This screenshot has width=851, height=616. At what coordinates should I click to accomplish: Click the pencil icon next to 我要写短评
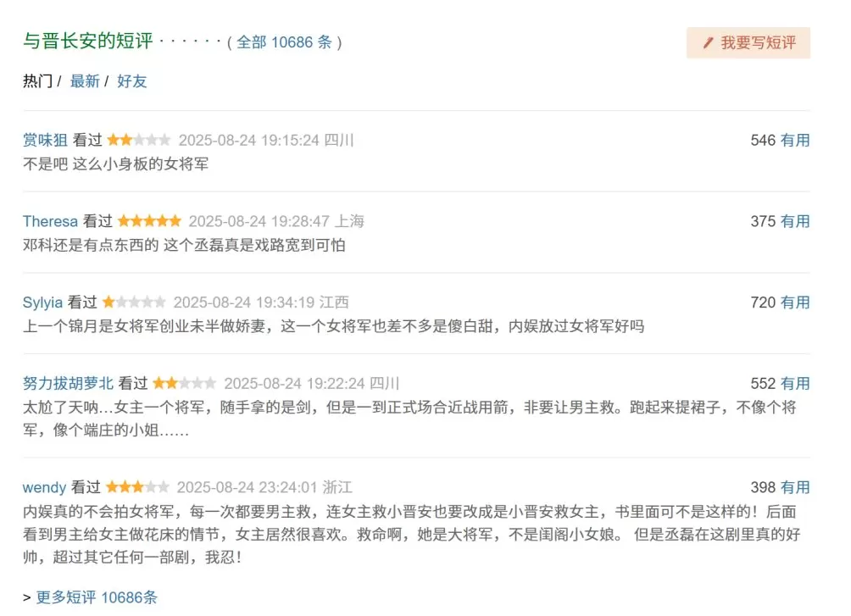[709, 43]
